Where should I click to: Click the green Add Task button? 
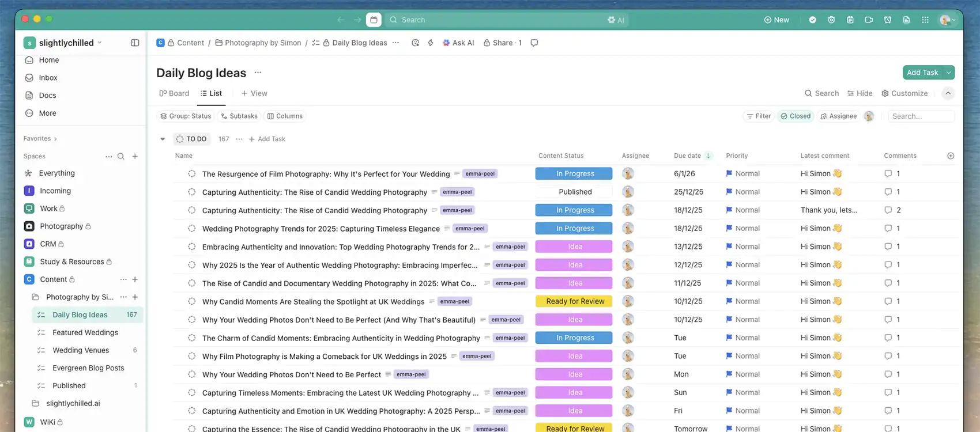pyautogui.click(x=922, y=73)
